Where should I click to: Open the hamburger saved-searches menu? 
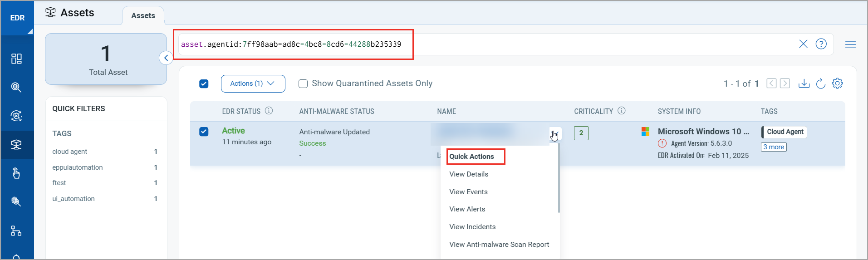click(850, 44)
